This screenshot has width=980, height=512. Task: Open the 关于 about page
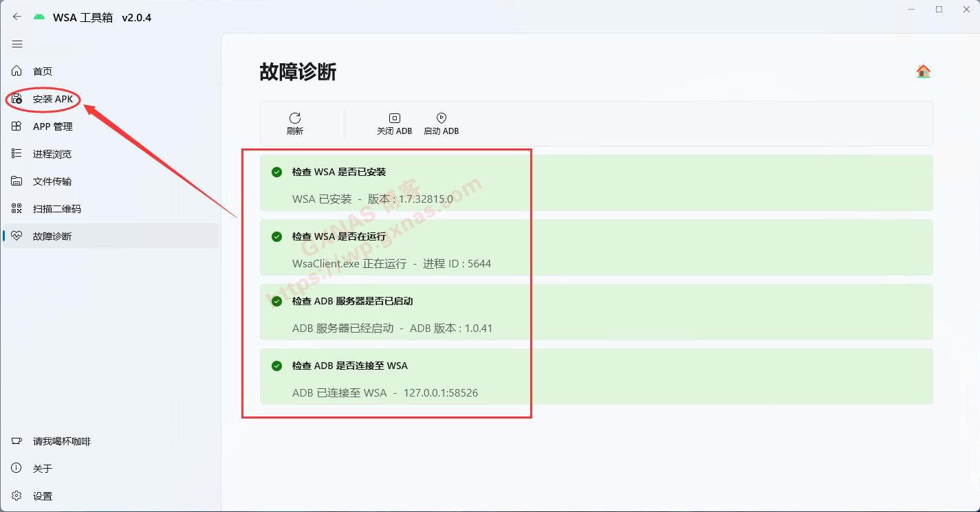[42, 469]
